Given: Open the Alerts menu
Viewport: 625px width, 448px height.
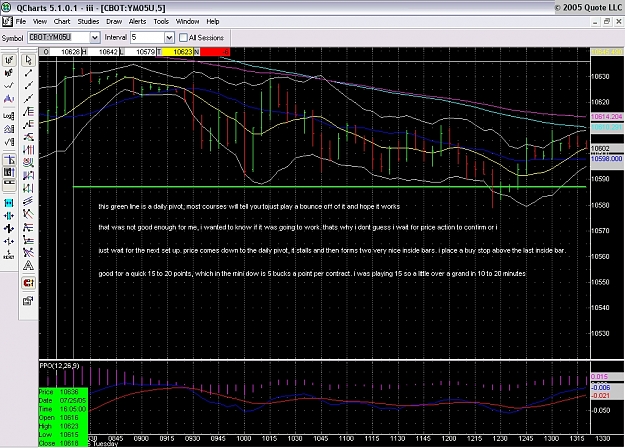Looking at the screenshot, I should (137, 22).
